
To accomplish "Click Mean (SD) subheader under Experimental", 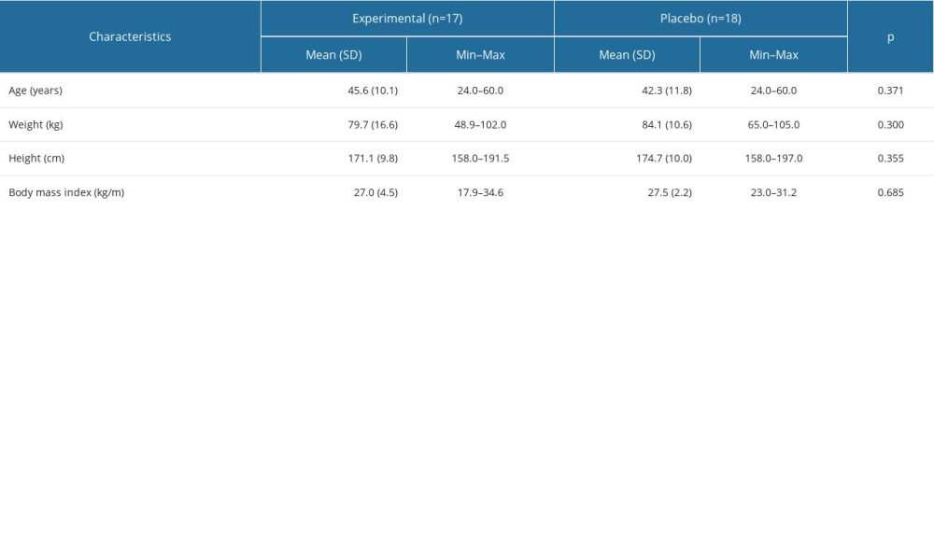I will pos(333,55).
